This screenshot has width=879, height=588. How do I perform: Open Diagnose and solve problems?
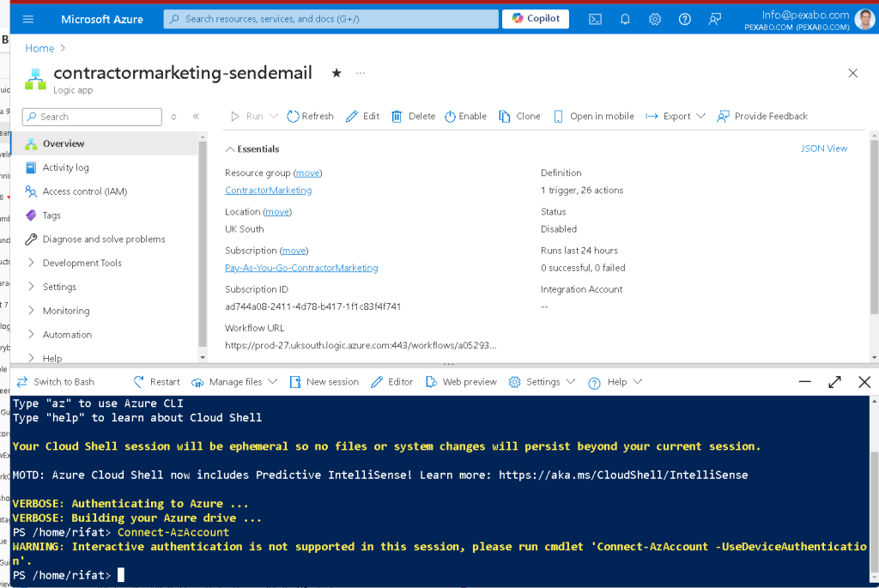click(104, 239)
